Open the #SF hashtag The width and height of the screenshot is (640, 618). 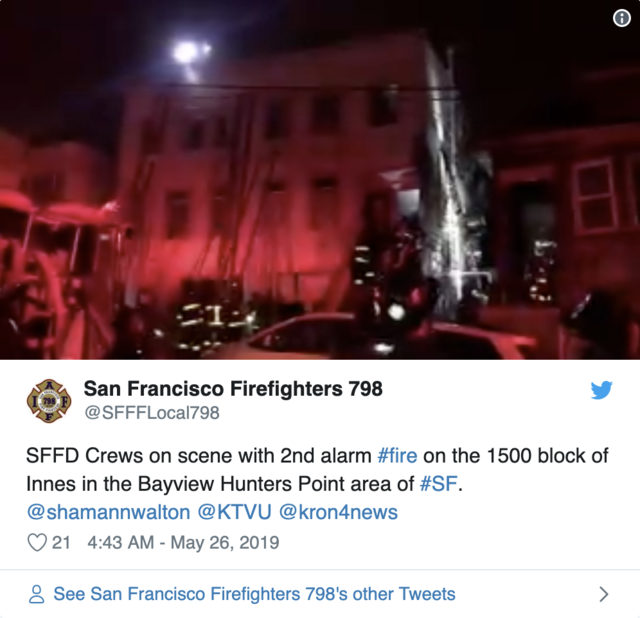pos(439,484)
